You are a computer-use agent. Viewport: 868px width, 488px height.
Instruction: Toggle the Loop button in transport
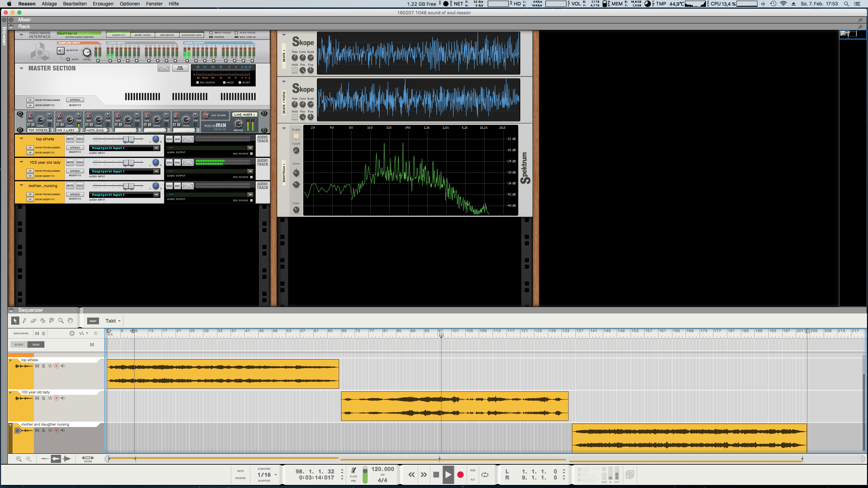(485, 475)
